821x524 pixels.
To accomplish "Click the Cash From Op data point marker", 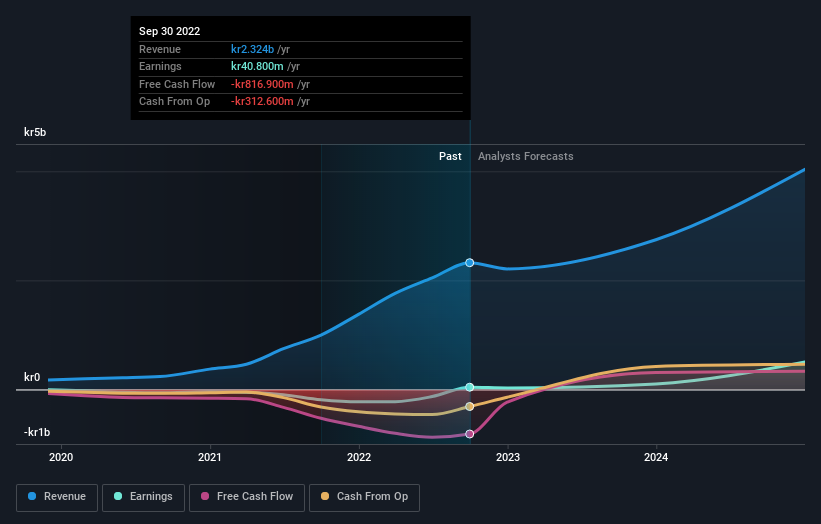I will (x=470, y=407).
